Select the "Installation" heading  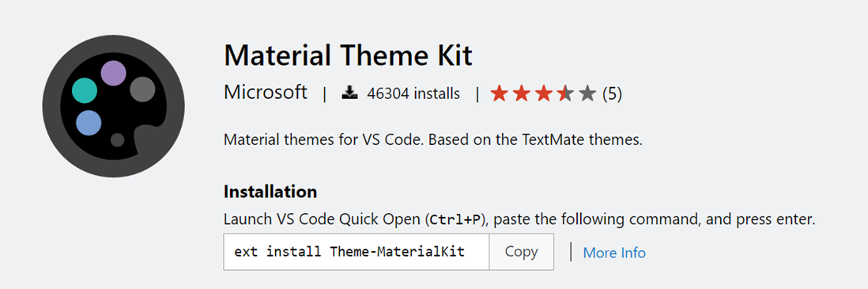click(270, 192)
